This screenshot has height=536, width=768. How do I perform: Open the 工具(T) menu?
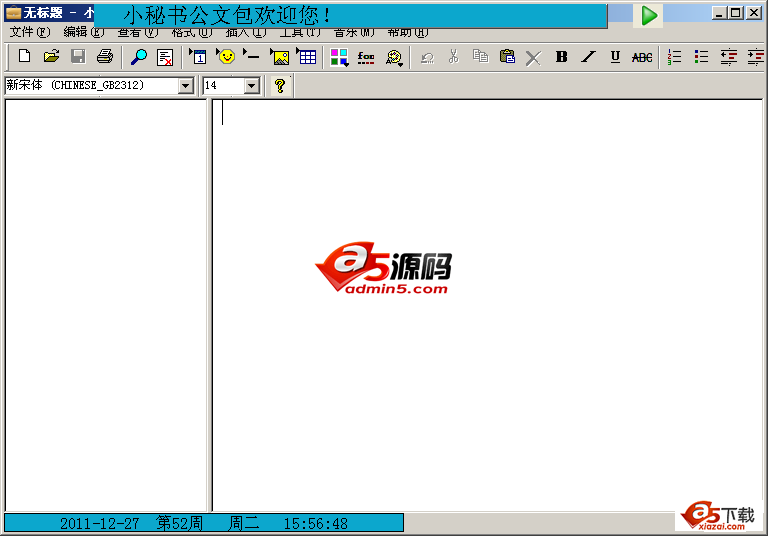pos(300,33)
